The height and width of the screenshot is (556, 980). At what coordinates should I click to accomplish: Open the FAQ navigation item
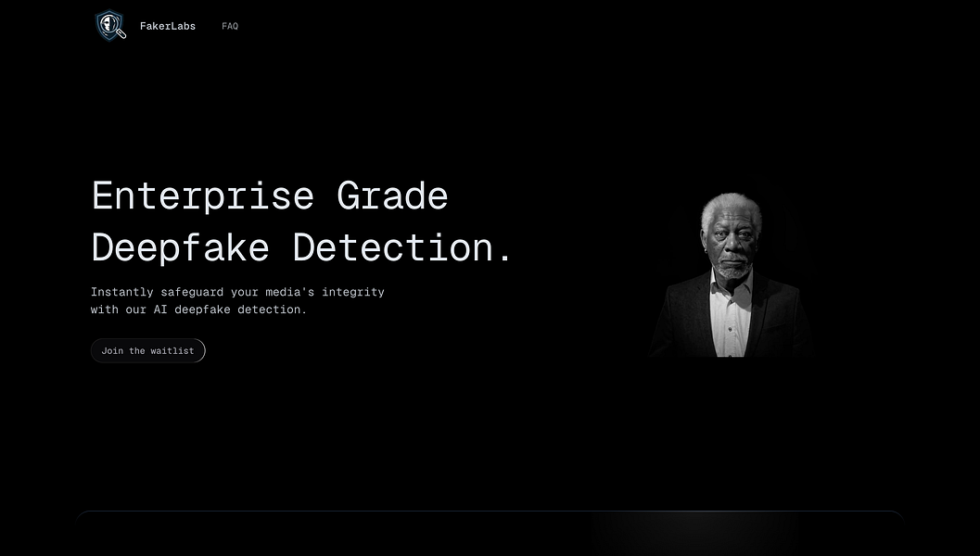coord(230,26)
